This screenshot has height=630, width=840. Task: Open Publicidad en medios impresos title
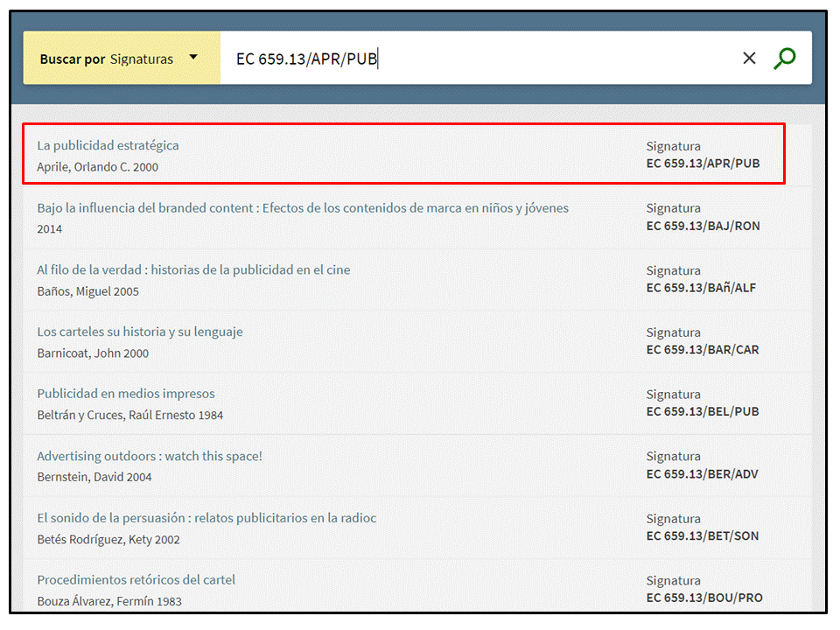click(x=126, y=394)
